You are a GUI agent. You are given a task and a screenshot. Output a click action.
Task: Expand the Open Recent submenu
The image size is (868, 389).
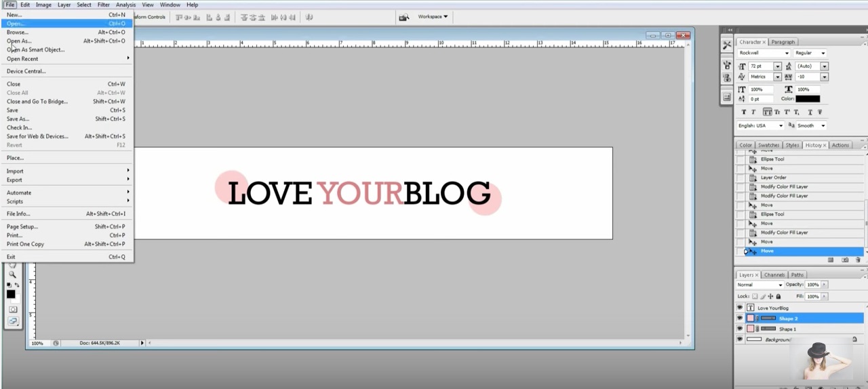pyautogui.click(x=66, y=58)
